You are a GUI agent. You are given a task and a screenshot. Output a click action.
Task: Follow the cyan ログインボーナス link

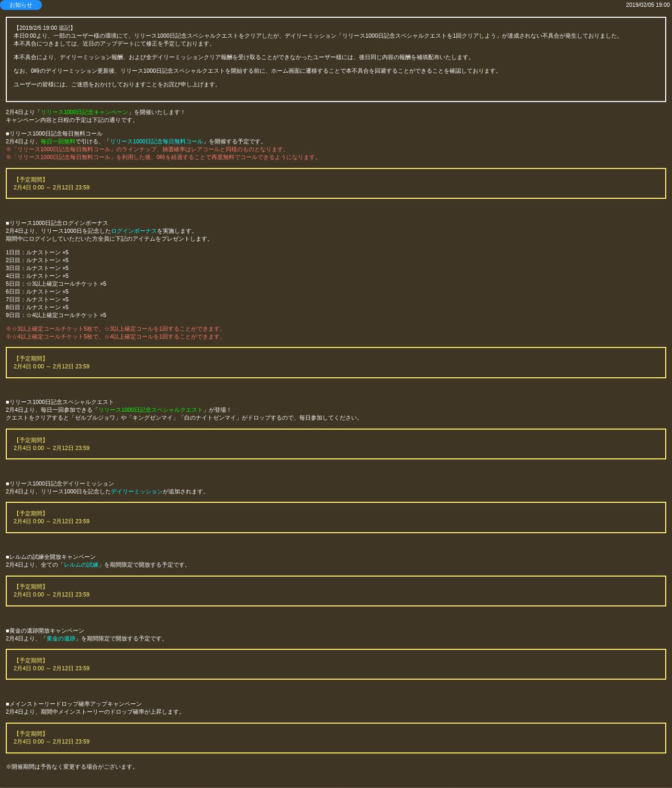pos(134,231)
